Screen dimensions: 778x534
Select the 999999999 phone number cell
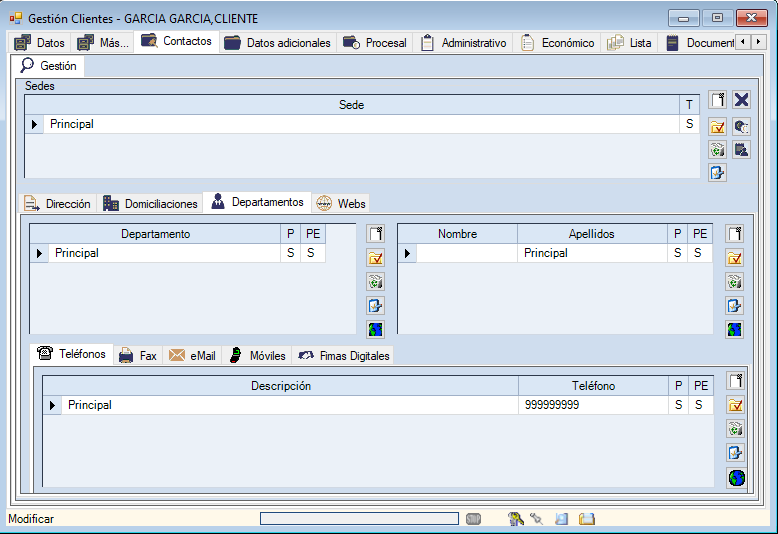coord(593,406)
